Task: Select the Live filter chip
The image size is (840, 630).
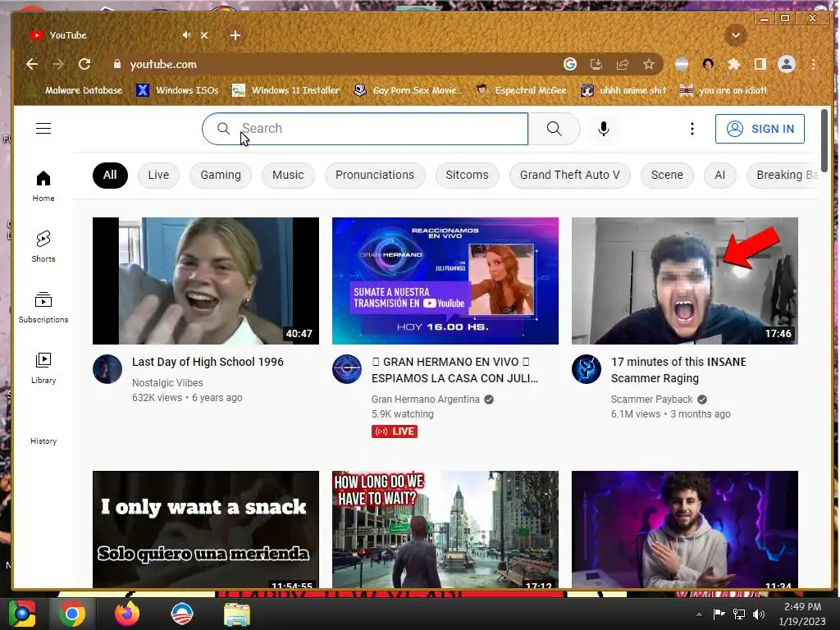Action: [158, 176]
